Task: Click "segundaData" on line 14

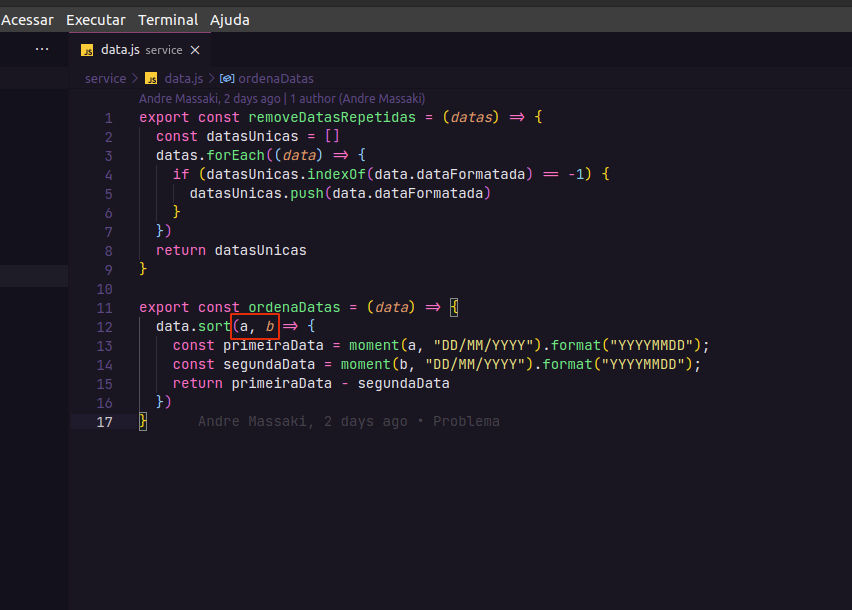Action: coord(269,364)
